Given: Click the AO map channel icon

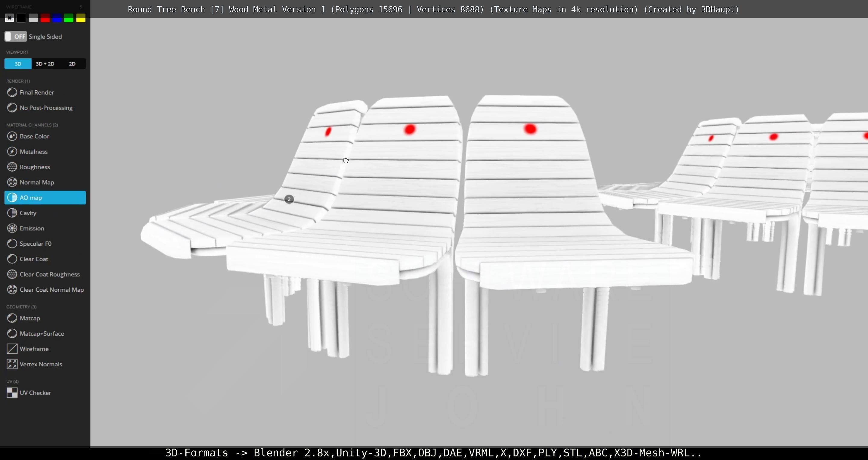Looking at the screenshot, I should point(12,197).
